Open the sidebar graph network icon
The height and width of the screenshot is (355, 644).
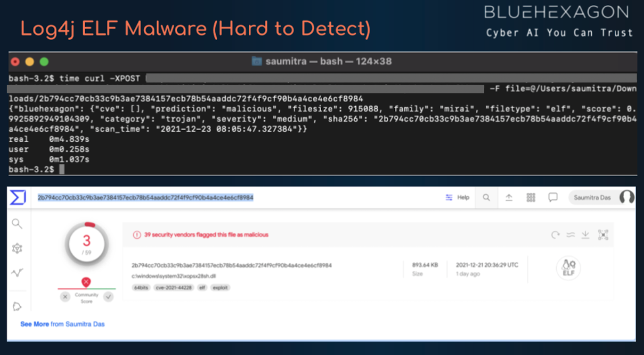pyautogui.click(x=17, y=248)
